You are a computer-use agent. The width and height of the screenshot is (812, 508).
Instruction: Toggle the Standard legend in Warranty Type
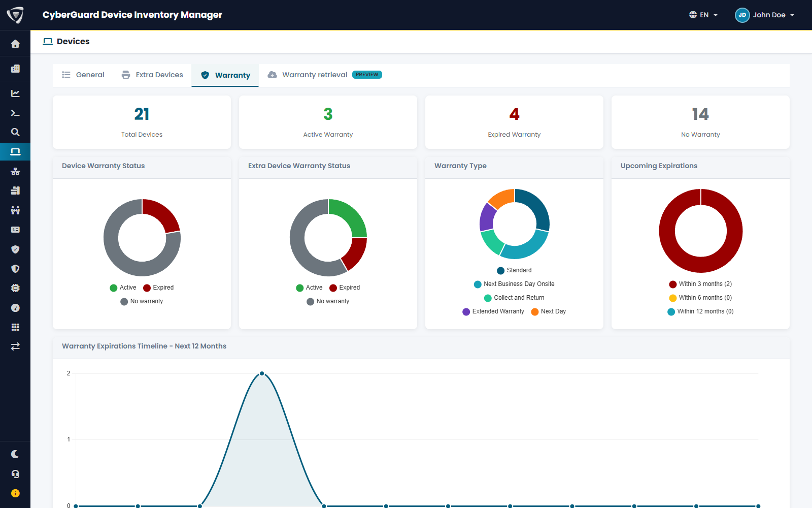click(x=514, y=270)
